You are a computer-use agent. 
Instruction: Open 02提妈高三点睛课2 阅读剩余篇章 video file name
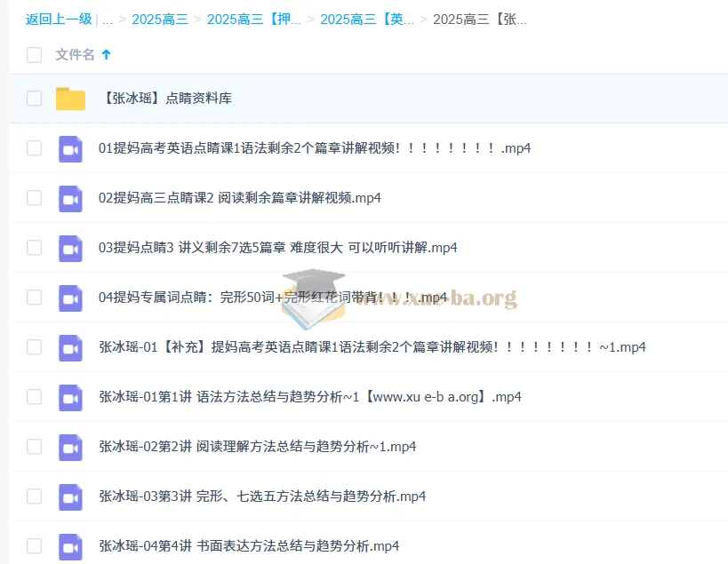coord(239,198)
